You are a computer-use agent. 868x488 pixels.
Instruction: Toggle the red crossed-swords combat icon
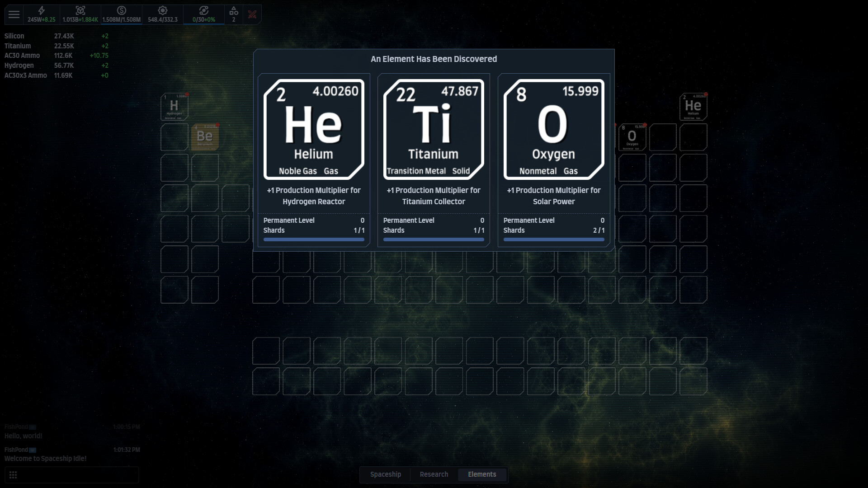(x=252, y=14)
